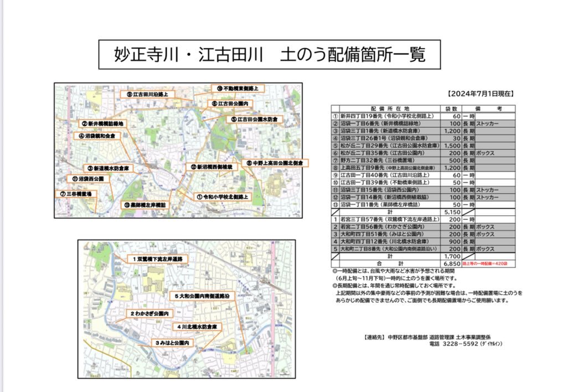Click table row 上高田五丁目9番先

pos(423,168)
